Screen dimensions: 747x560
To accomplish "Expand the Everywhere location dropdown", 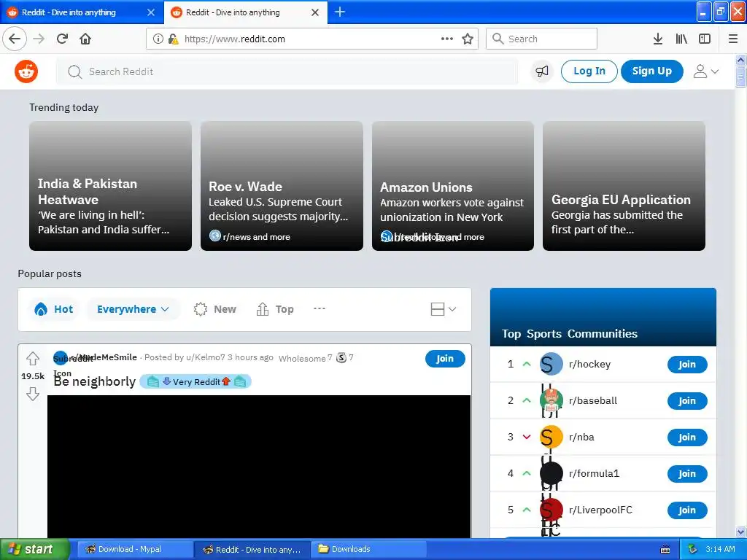I will pos(133,309).
